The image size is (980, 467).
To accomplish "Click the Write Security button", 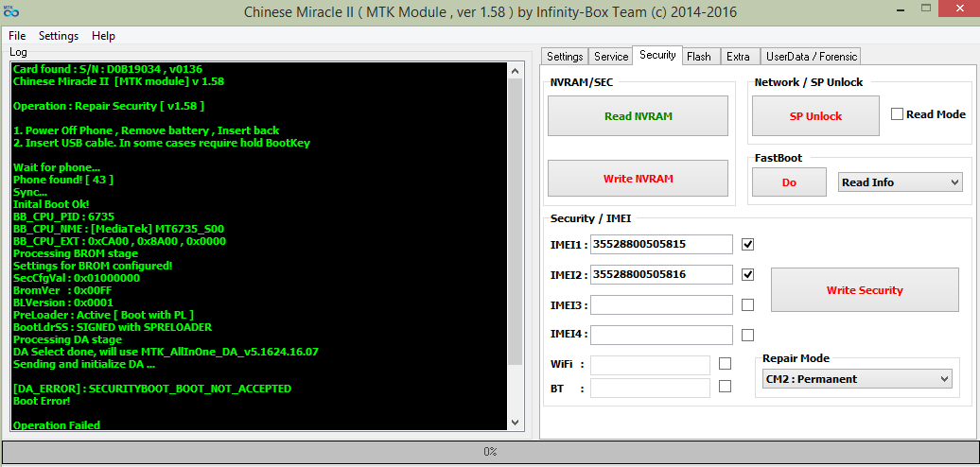I will [x=865, y=289].
